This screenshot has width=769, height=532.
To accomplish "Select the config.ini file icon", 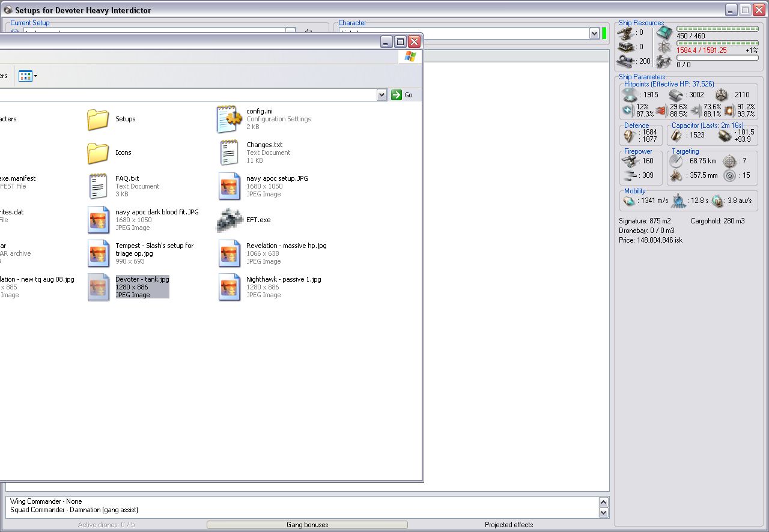I will (x=229, y=119).
